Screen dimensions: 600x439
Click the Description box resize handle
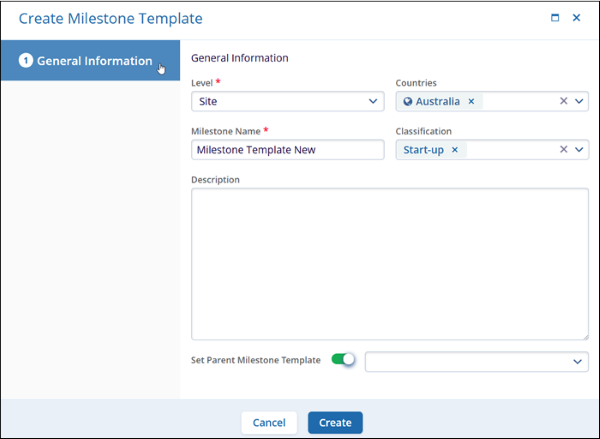pyautogui.click(x=585, y=337)
